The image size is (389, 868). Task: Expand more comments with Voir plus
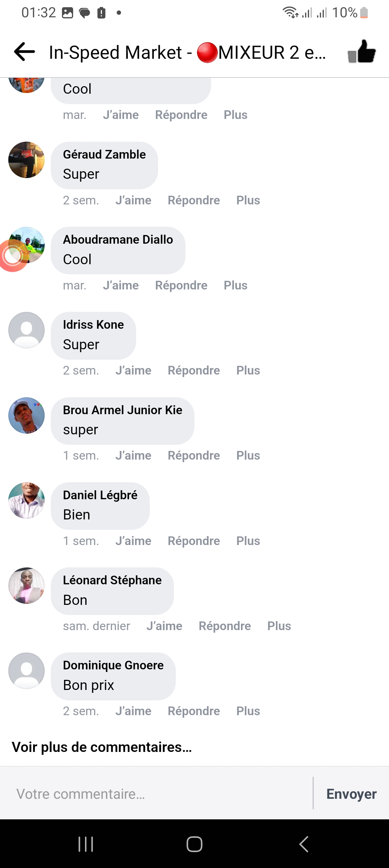102,747
